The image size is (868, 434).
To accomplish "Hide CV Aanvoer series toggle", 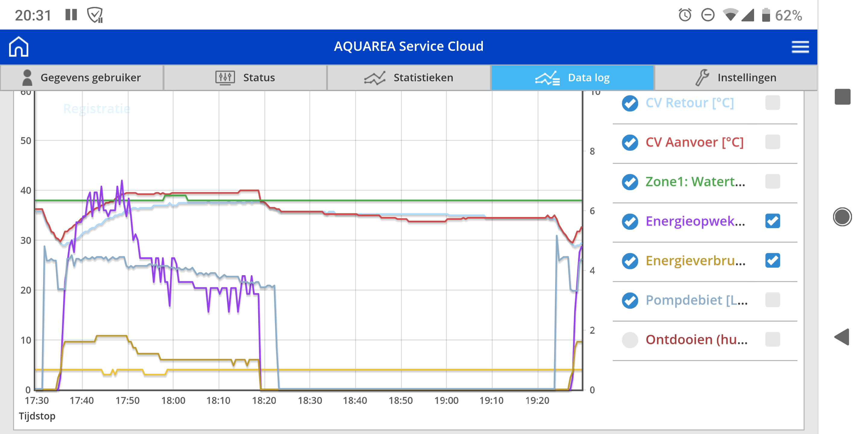I will pyautogui.click(x=630, y=142).
